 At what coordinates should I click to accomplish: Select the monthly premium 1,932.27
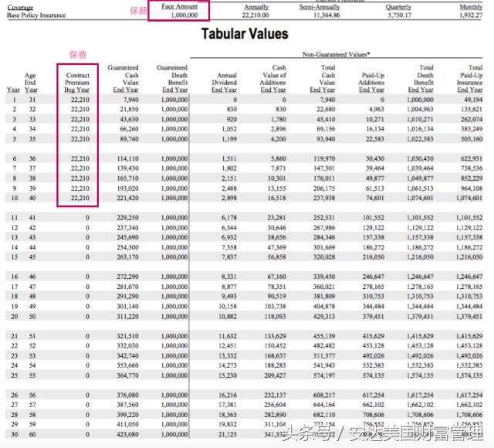(x=471, y=15)
